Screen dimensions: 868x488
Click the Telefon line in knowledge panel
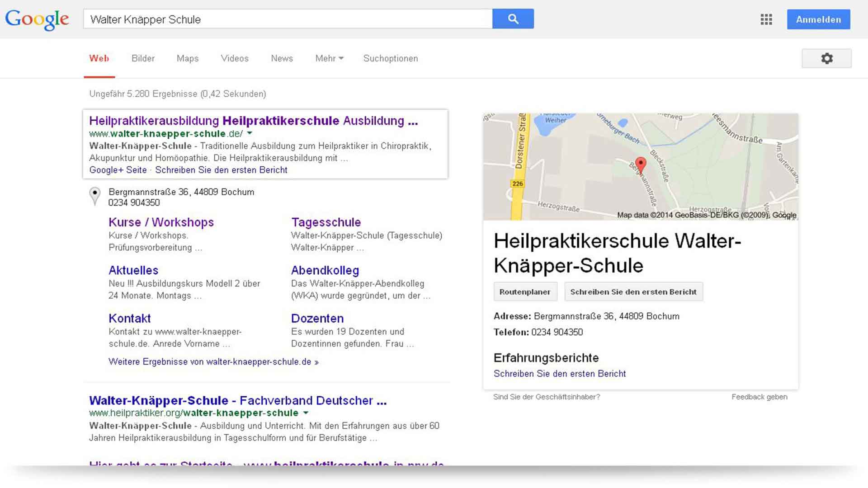point(538,332)
